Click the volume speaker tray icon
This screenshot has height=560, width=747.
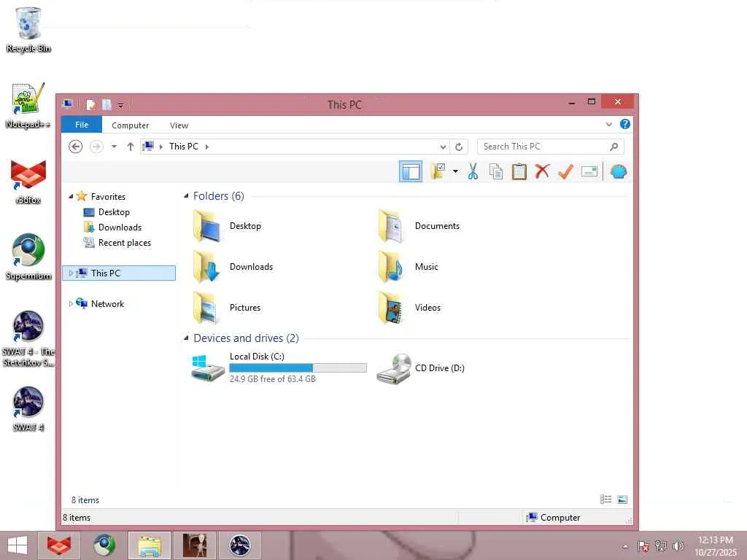[x=678, y=545]
